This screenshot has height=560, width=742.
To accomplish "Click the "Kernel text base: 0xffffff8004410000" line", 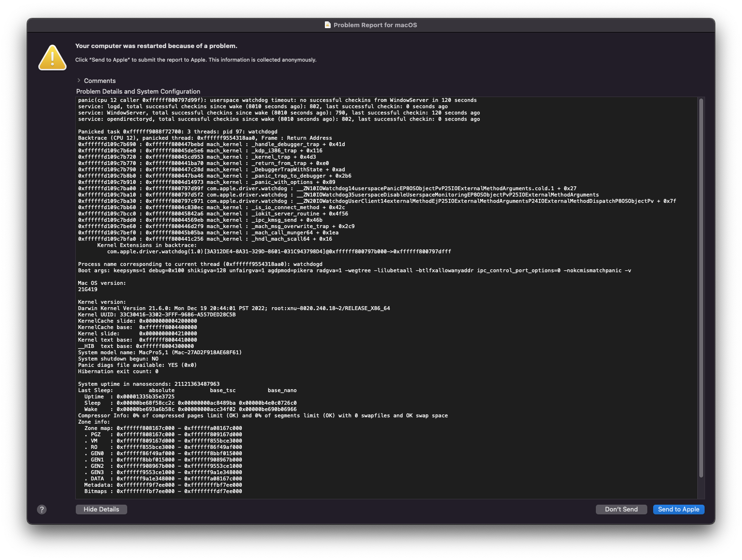I will click(137, 340).
